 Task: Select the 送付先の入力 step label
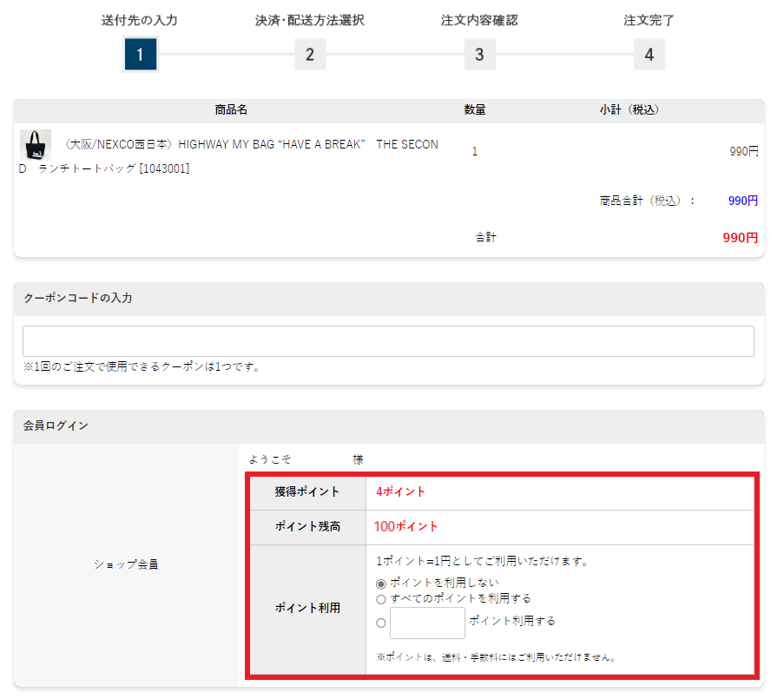pos(140,20)
